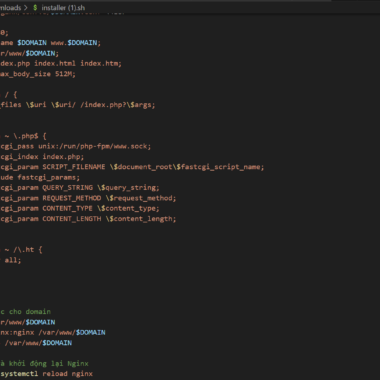Click the shell script icon in breadcrumb

[35, 7]
